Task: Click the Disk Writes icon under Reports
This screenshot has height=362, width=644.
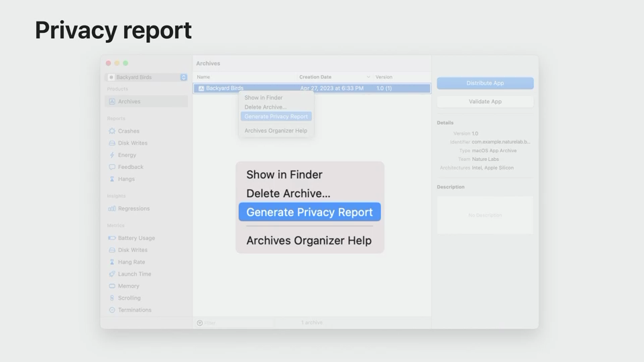Action: (112, 143)
